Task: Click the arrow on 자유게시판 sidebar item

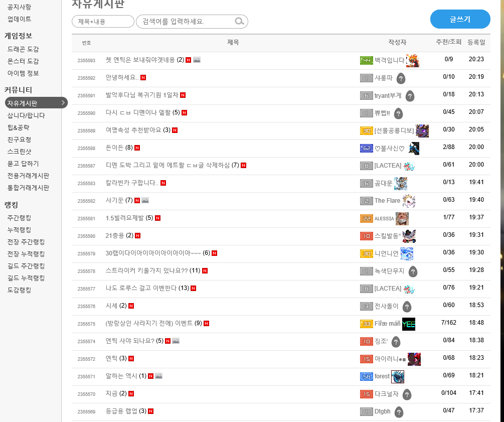Action: (63, 103)
